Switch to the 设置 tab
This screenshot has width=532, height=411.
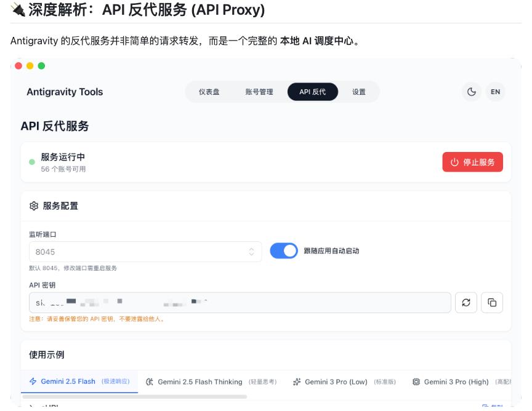tap(359, 91)
